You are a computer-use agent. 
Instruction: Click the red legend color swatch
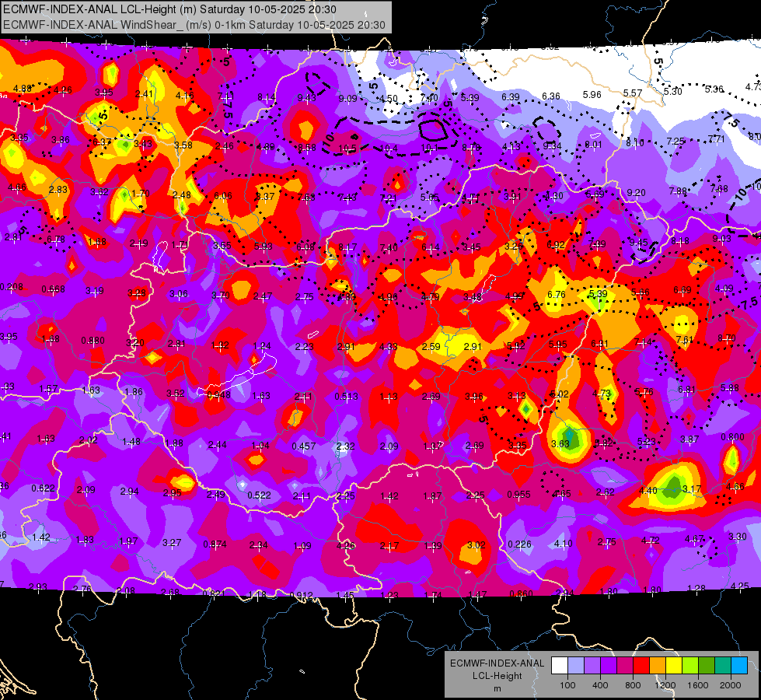[641, 666]
